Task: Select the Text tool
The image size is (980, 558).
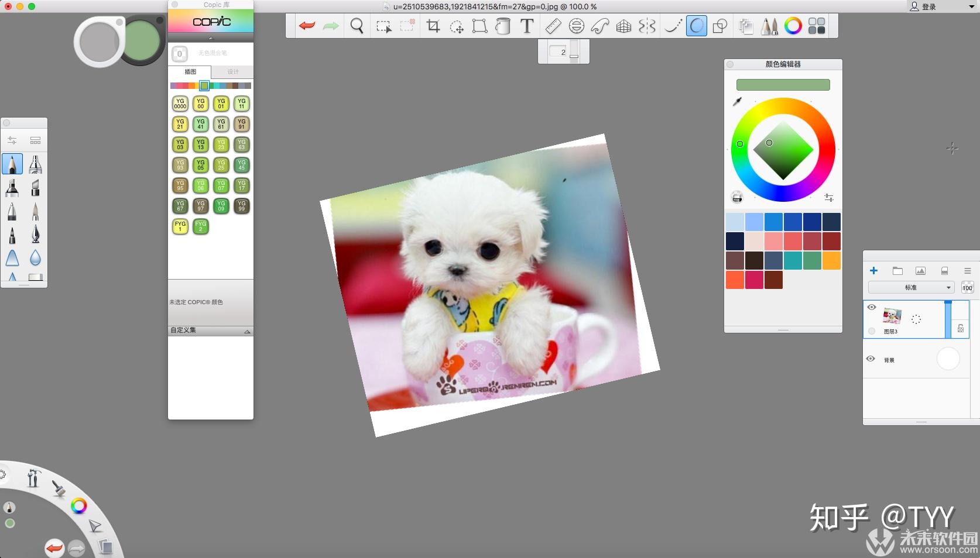Action: tap(527, 26)
